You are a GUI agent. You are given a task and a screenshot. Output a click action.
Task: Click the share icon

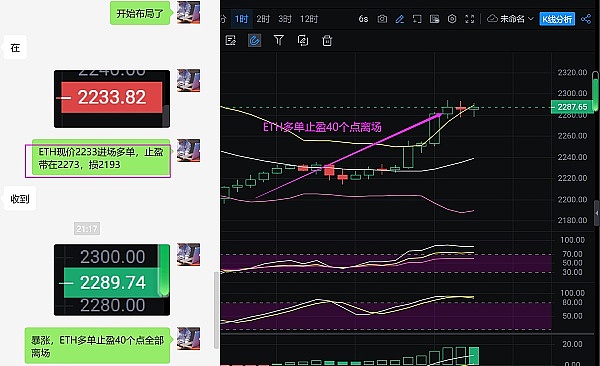pos(586,19)
